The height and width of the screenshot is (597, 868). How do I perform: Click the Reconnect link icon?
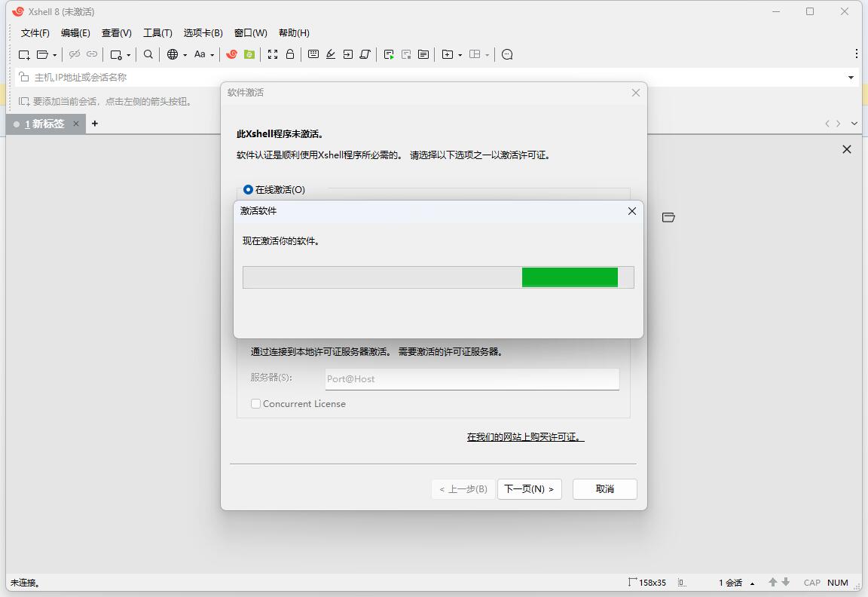point(92,54)
